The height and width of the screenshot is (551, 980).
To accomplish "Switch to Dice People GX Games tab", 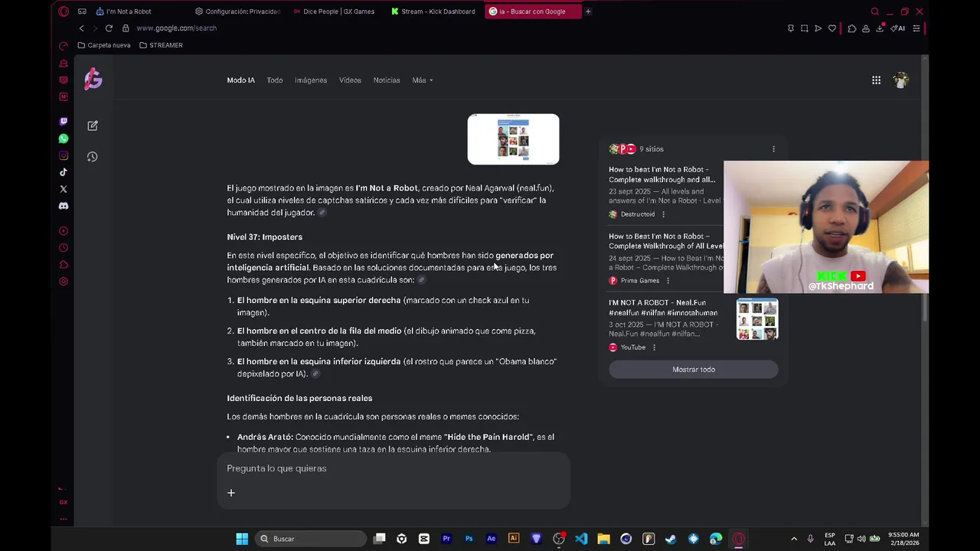I will [x=334, y=11].
